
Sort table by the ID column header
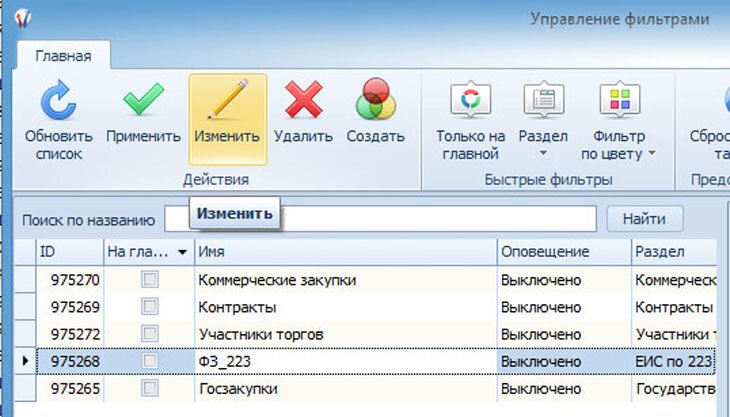(68, 252)
